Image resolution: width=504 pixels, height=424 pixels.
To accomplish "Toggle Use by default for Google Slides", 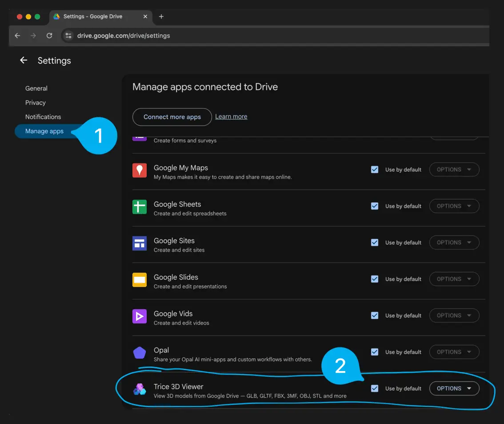I will 375,279.
